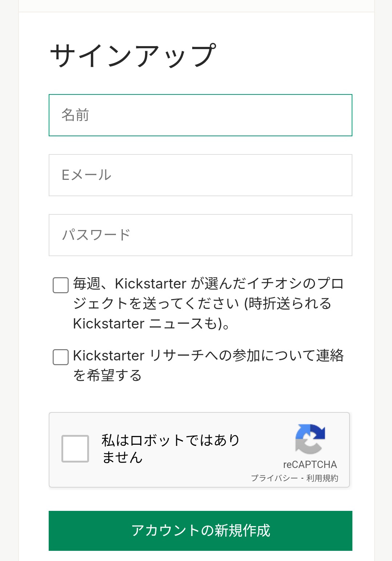The width and height of the screenshot is (392, 561).
Task: Click the サインアップ heading
Action: (133, 56)
